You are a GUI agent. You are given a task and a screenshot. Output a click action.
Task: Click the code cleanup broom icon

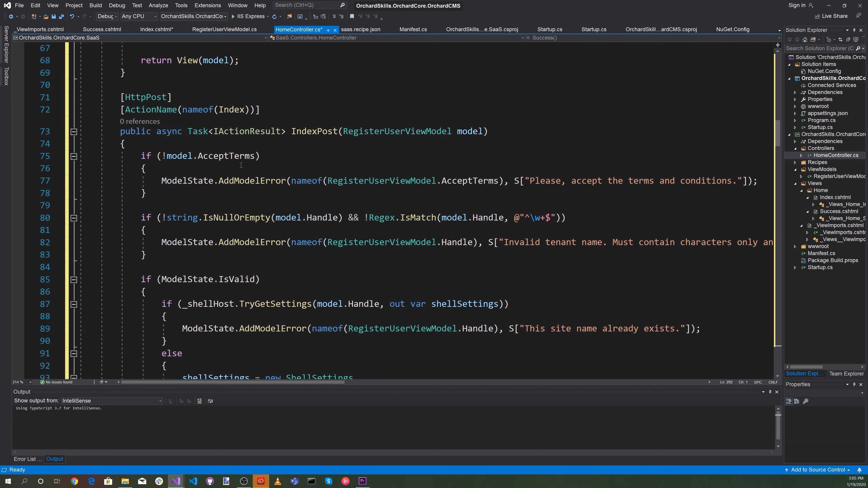coord(101,382)
